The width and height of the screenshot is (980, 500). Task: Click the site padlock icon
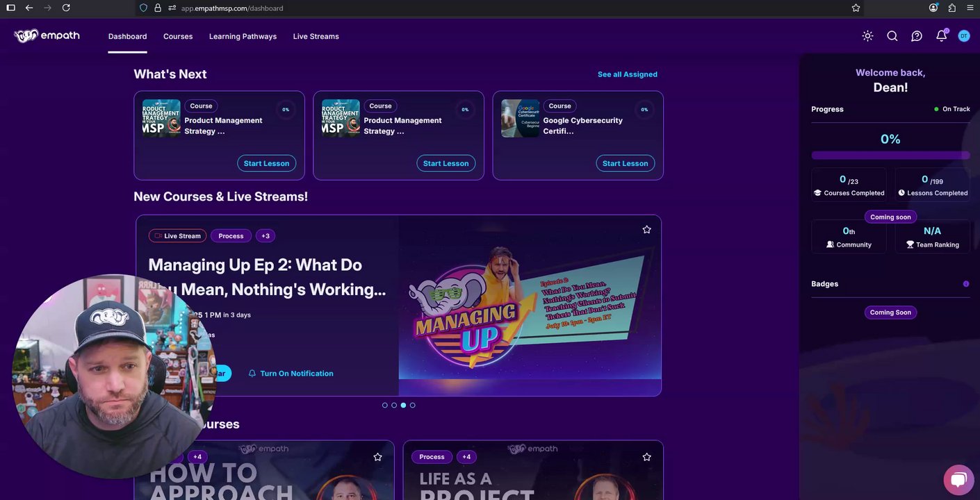pyautogui.click(x=158, y=8)
